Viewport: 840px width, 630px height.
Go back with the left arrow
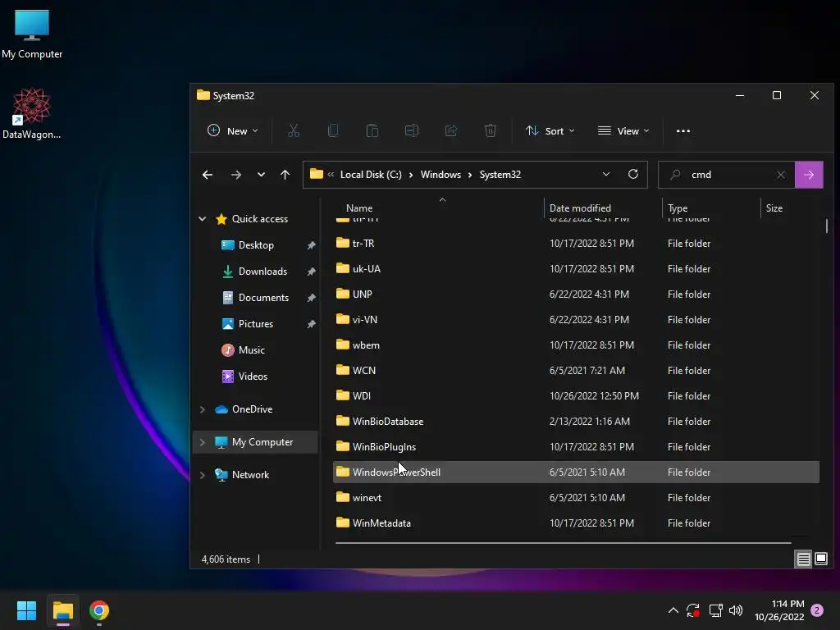pyautogui.click(x=208, y=175)
